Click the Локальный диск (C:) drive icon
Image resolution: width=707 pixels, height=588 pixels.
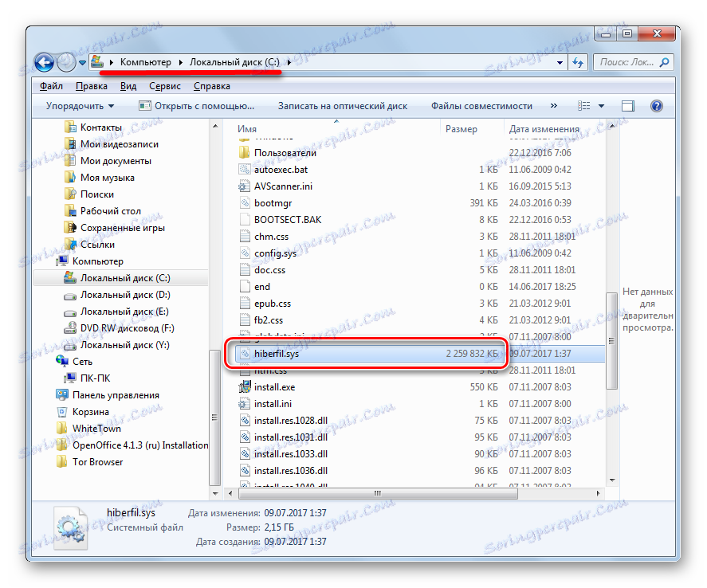(x=70, y=277)
